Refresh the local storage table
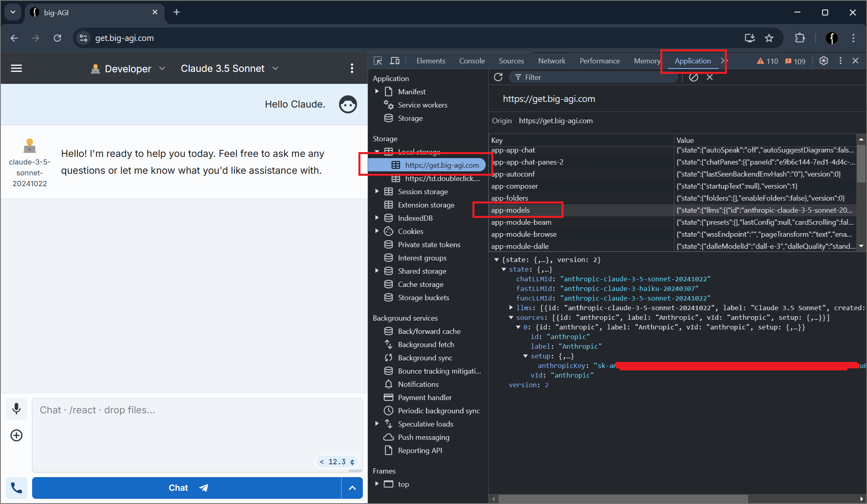 click(x=498, y=77)
